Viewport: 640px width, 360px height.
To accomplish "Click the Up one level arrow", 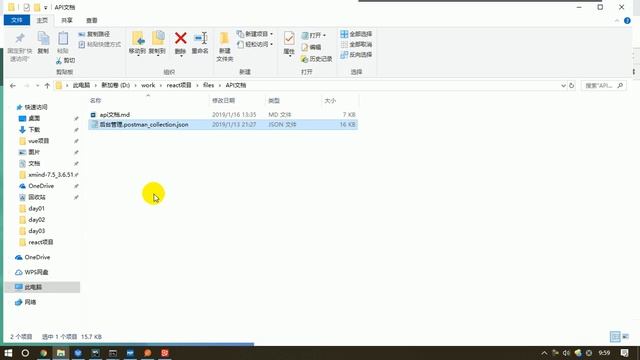I will click(47, 86).
